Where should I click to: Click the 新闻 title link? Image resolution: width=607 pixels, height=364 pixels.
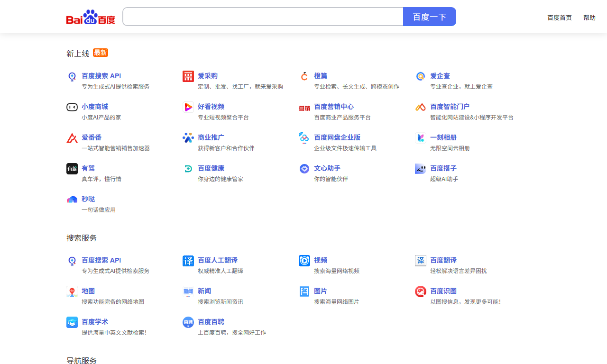[x=204, y=291]
